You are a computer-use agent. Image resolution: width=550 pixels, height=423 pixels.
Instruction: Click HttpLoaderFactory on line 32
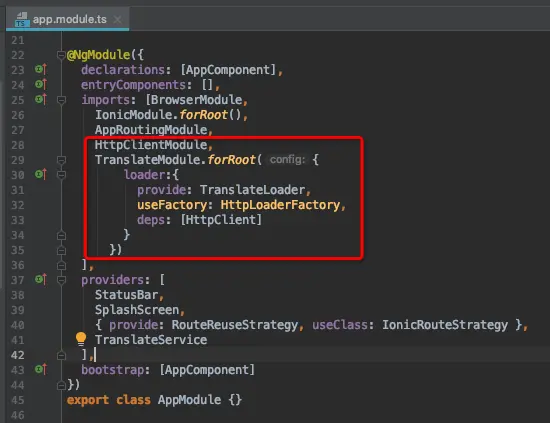pos(280,205)
